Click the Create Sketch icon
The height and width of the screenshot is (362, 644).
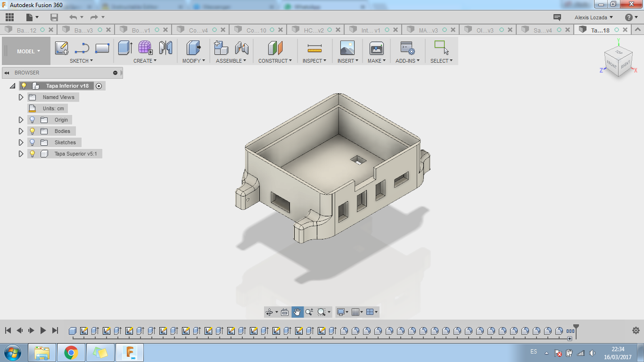pyautogui.click(x=62, y=48)
